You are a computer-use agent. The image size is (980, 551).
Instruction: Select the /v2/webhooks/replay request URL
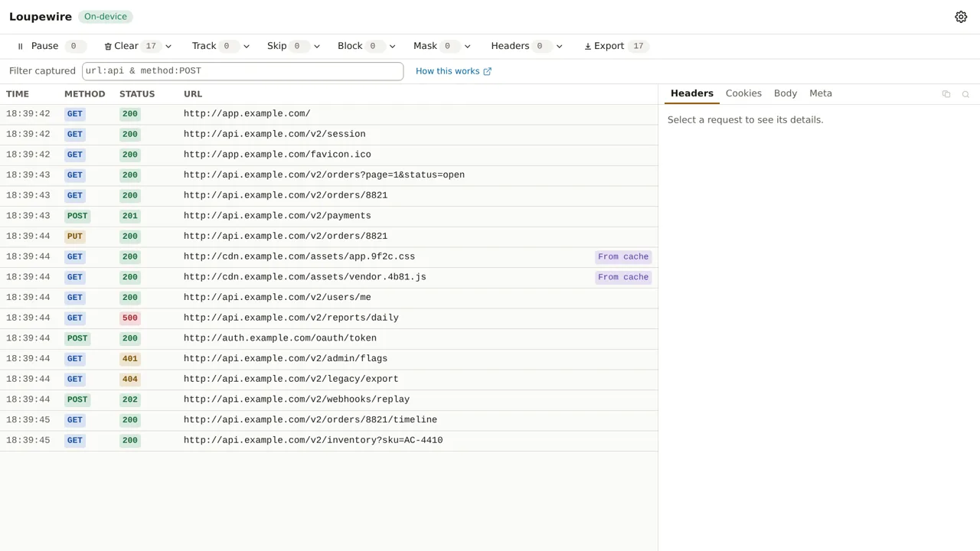point(296,399)
